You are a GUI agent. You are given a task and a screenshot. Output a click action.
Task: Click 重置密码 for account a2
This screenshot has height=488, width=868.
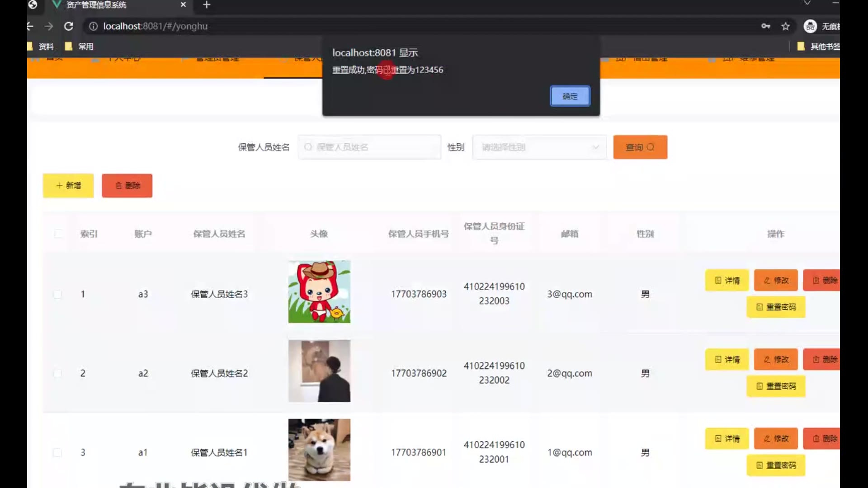tap(776, 386)
